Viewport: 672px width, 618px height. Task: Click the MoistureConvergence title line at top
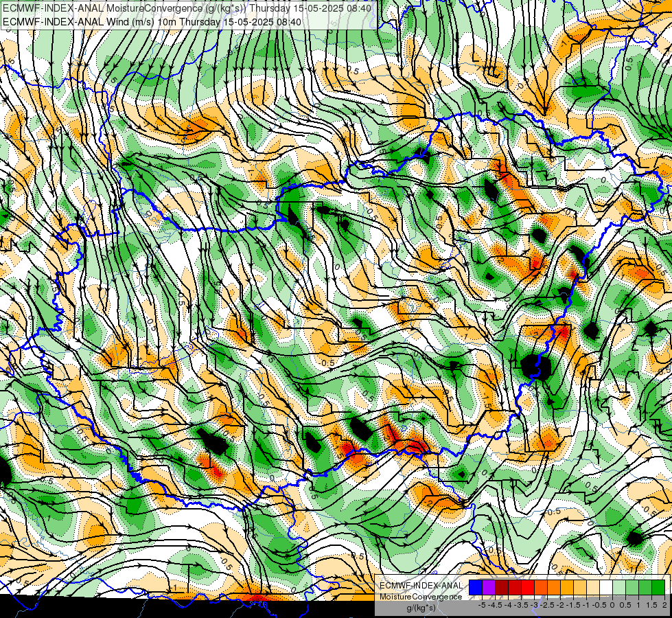coord(187,8)
